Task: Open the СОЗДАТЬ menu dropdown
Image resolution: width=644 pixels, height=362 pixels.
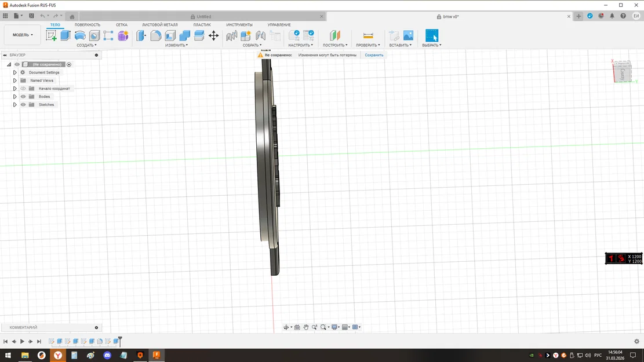Action: (x=87, y=45)
